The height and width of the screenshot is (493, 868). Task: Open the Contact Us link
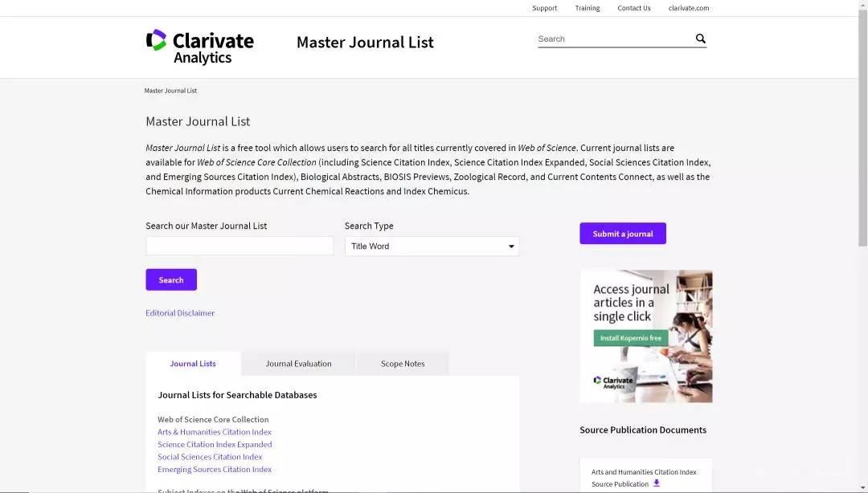pos(634,8)
